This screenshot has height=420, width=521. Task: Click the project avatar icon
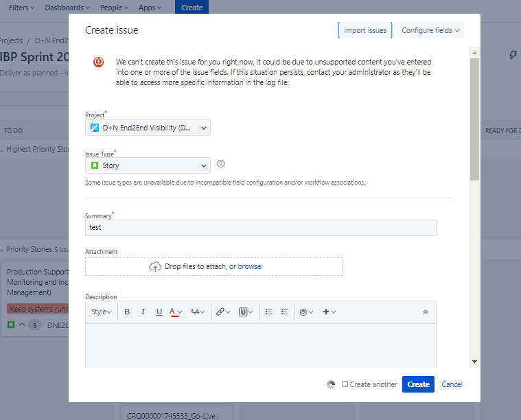[x=95, y=128]
